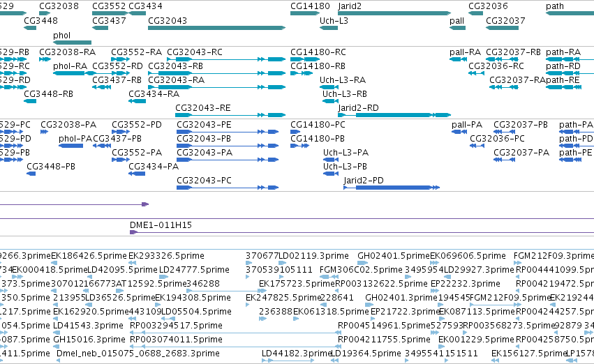This screenshot has height=364, width=594.
Task: Click the phol-PA protein label
Action: coord(75,139)
